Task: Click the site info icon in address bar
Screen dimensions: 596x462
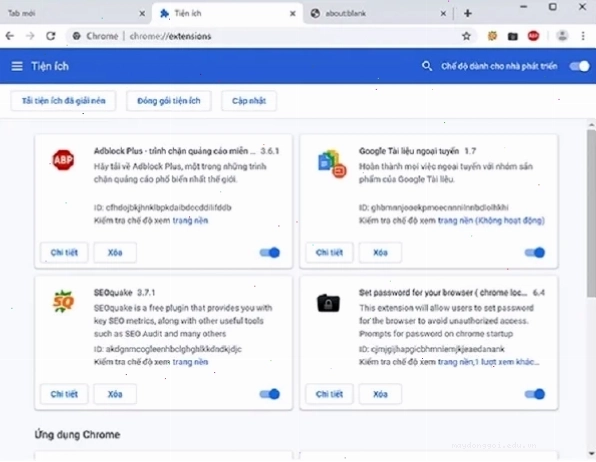Action: click(77, 36)
